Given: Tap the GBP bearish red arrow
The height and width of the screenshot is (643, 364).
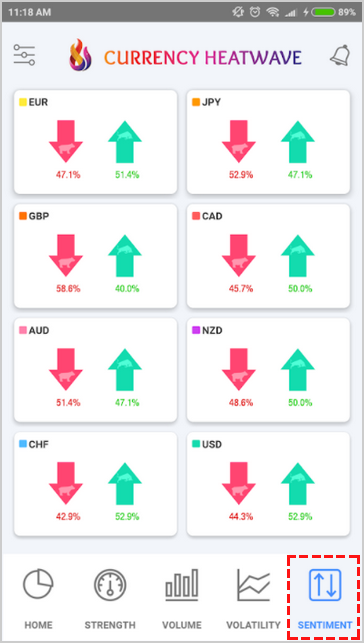Looking at the screenshot, I should coord(66,255).
